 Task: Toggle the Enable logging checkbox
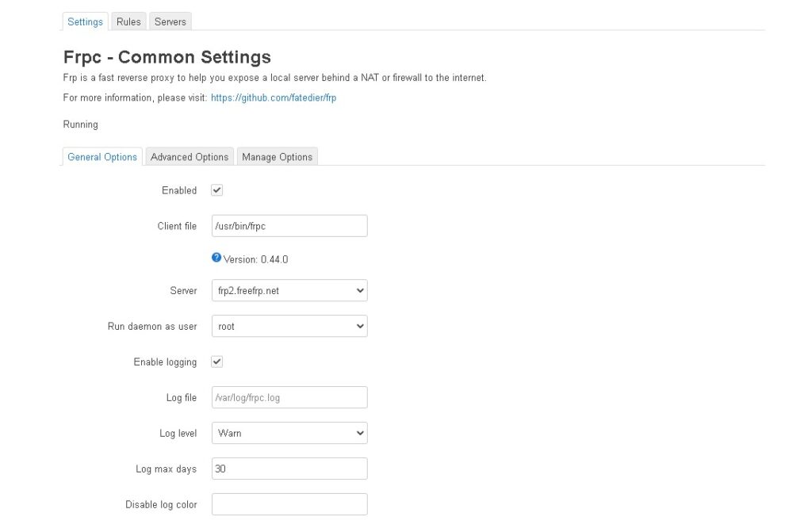click(x=216, y=362)
